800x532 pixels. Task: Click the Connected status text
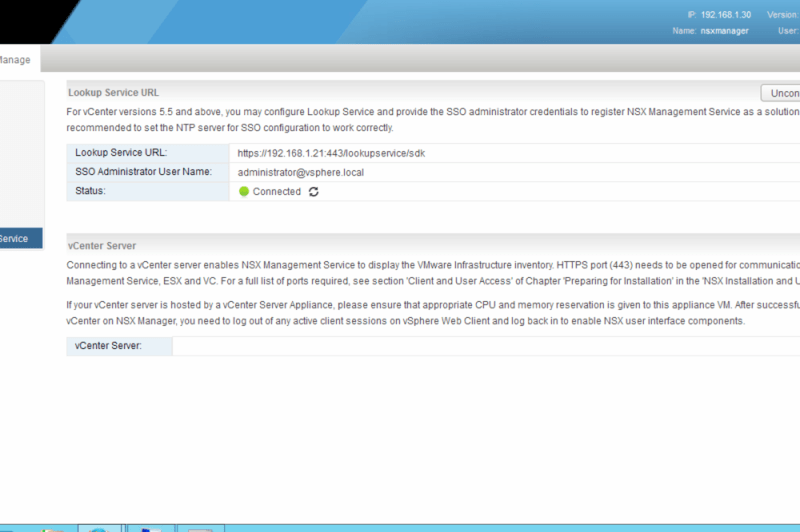pos(276,192)
